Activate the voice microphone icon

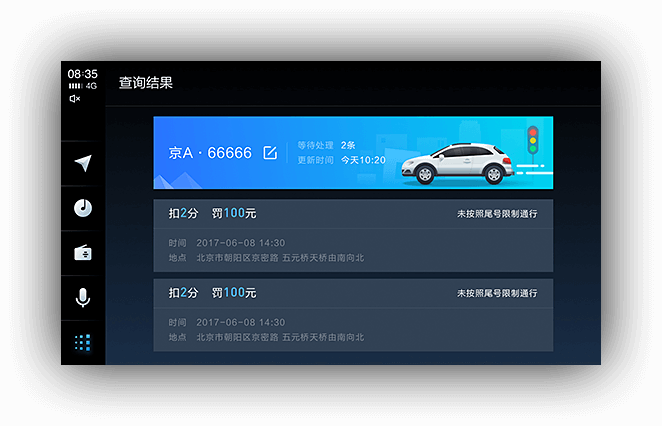pos(83,298)
